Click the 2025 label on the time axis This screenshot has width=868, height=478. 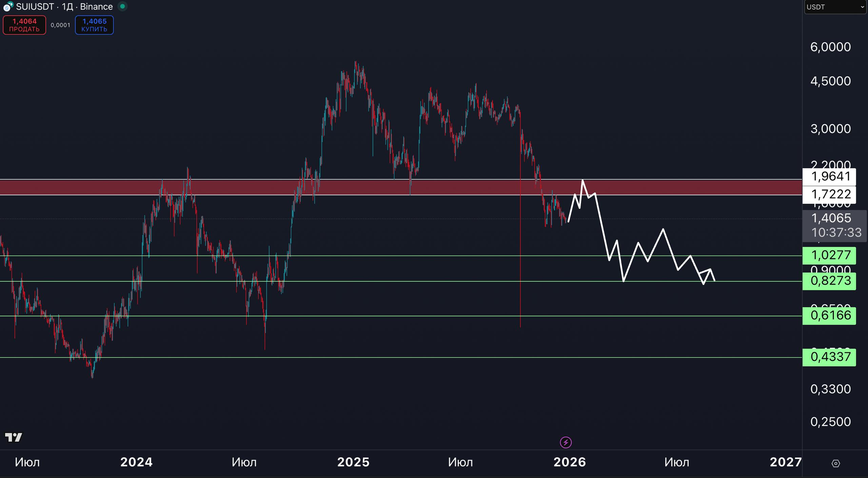click(x=353, y=462)
